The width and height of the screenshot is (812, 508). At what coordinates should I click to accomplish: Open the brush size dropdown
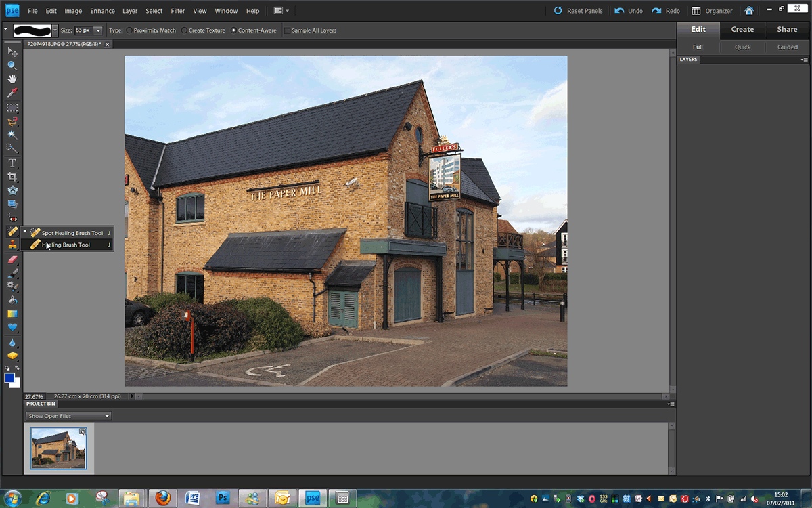coord(98,30)
